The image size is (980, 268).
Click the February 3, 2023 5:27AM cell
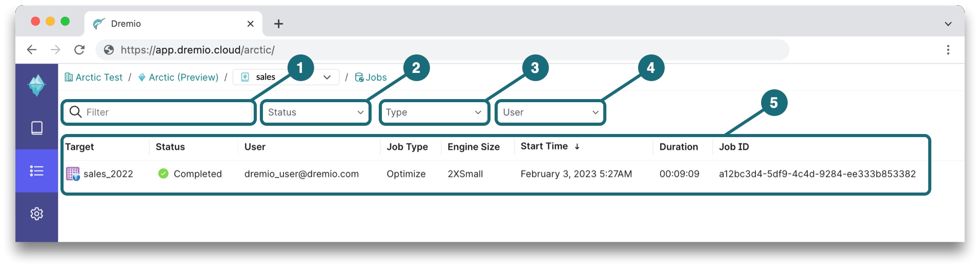point(576,174)
